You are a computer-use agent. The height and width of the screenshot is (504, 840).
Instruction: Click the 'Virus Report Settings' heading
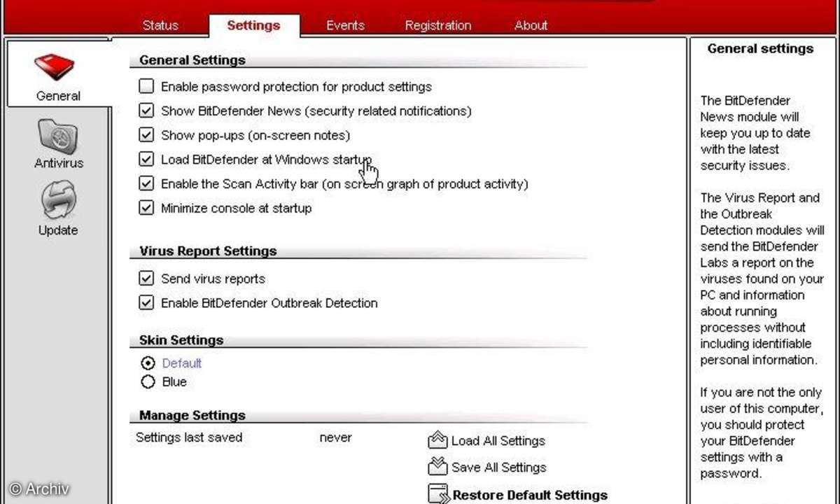[x=208, y=251]
